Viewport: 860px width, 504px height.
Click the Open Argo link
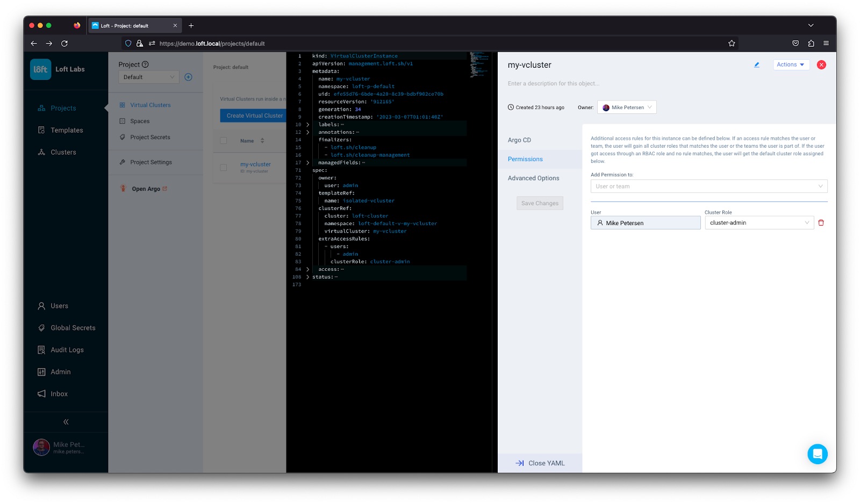[147, 189]
